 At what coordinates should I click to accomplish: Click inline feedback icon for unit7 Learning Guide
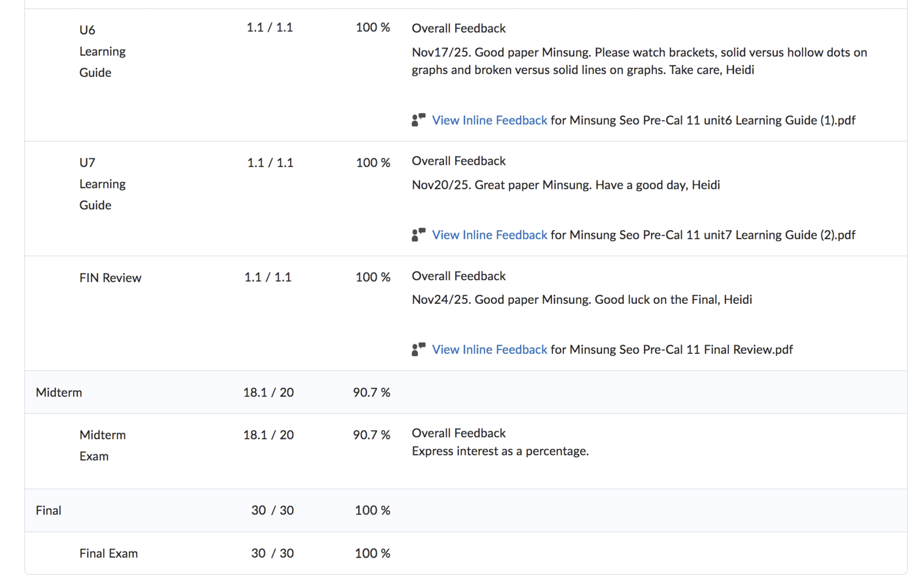pos(418,235)
